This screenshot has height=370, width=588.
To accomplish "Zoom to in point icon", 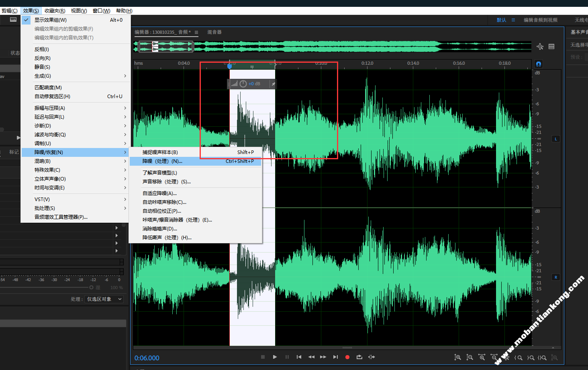I will [519, 357].
